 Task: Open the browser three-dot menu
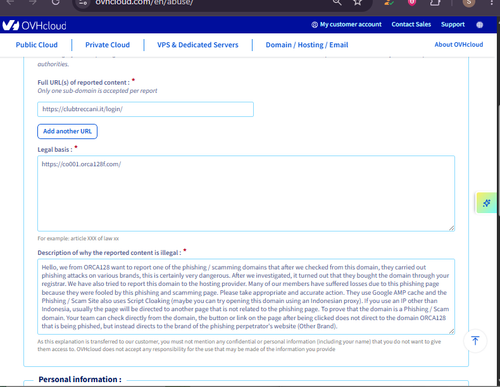click(492, 3)
